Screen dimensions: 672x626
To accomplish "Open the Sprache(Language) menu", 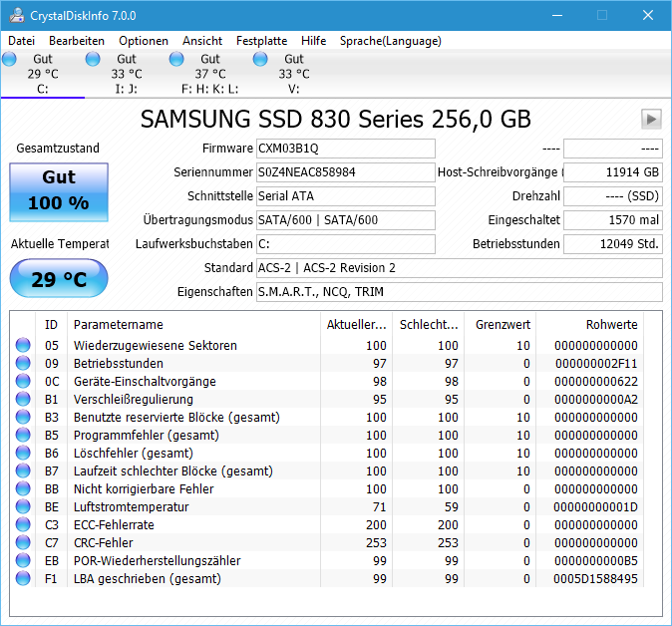I will coord(391,41).
